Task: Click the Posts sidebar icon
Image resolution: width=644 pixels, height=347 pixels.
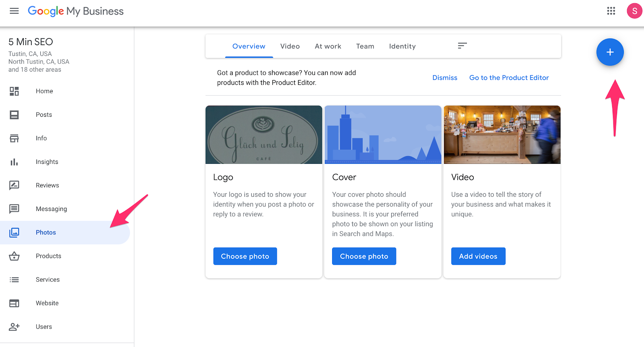Action: (14, 115)
